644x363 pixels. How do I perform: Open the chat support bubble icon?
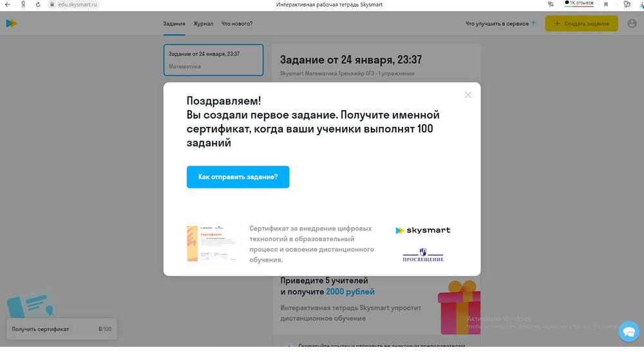(x=628, y=331)
